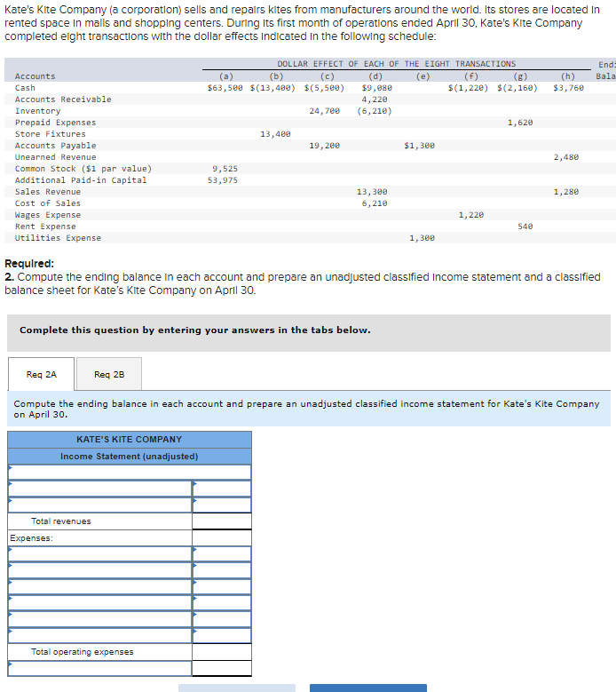Click the Total revenues amount cell
This screenshot has height=692, width=616.
pyautogui.click(x=222, y=521)
